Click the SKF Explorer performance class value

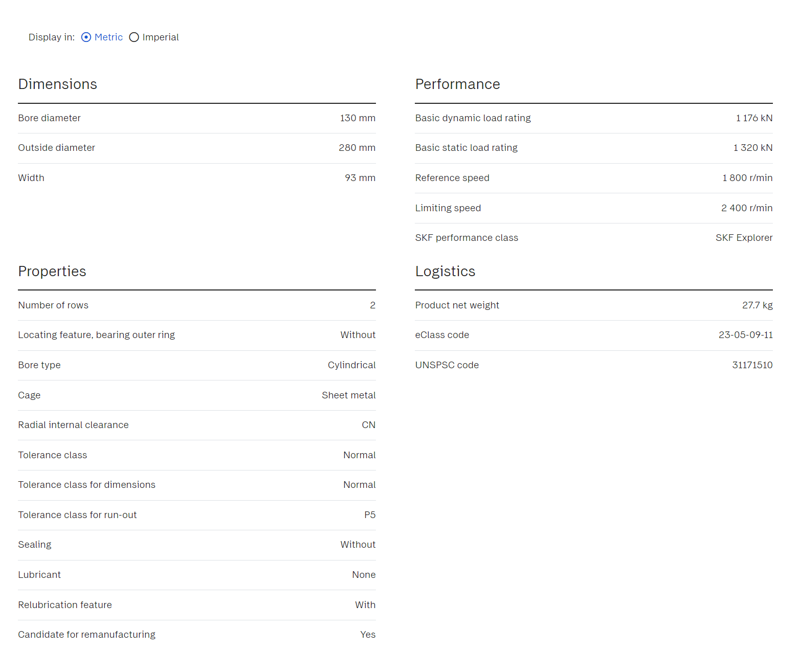tap(744, 238)
